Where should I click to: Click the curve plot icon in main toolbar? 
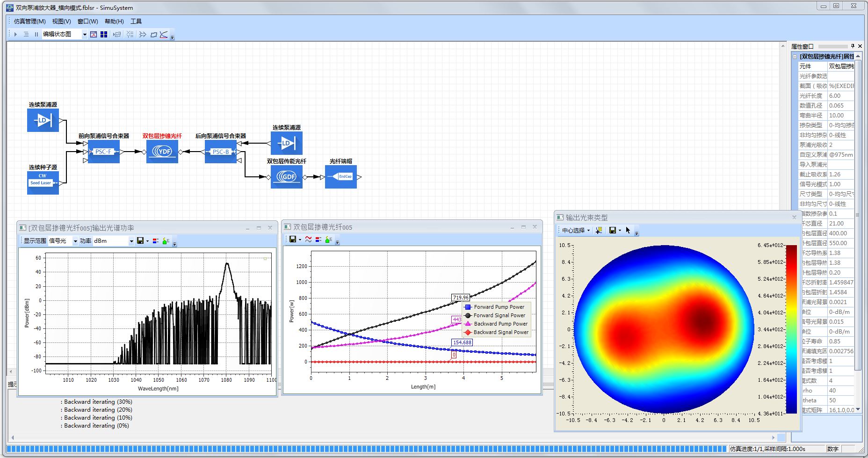(x=163, y=34)
